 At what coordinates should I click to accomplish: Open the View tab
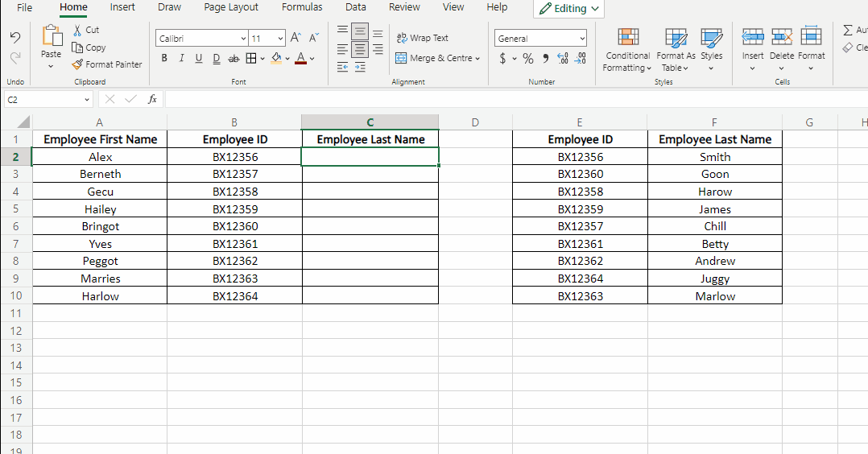(x=453, y=7)
